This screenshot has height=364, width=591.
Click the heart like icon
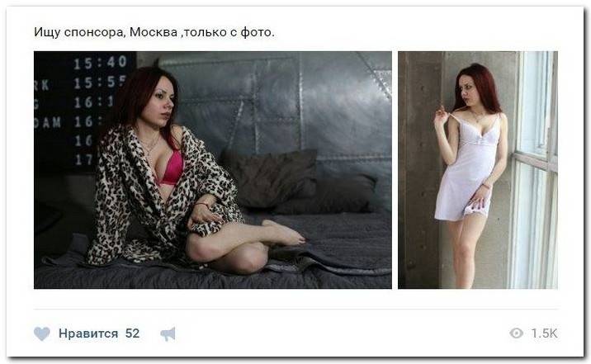[x=42, y=333]
